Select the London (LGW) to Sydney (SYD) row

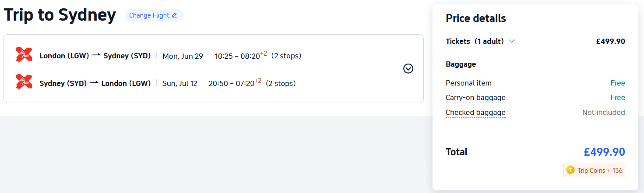click(95, 56)
